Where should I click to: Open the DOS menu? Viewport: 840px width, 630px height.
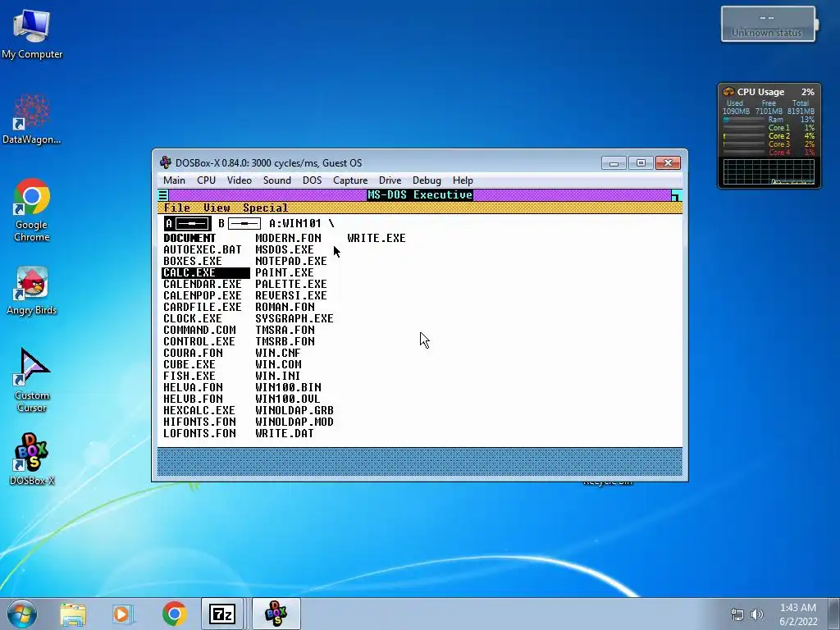pyautogui.click(x=312, y=180)
